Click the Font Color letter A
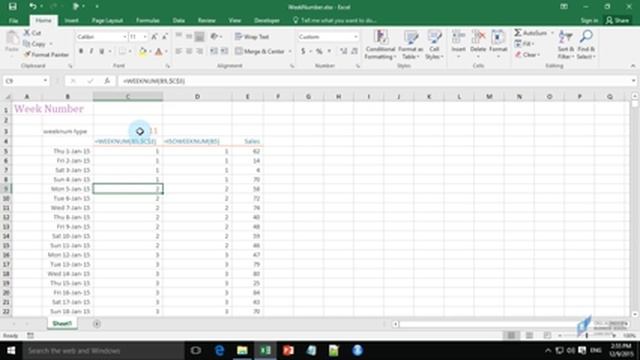 (x=158, y=51)
